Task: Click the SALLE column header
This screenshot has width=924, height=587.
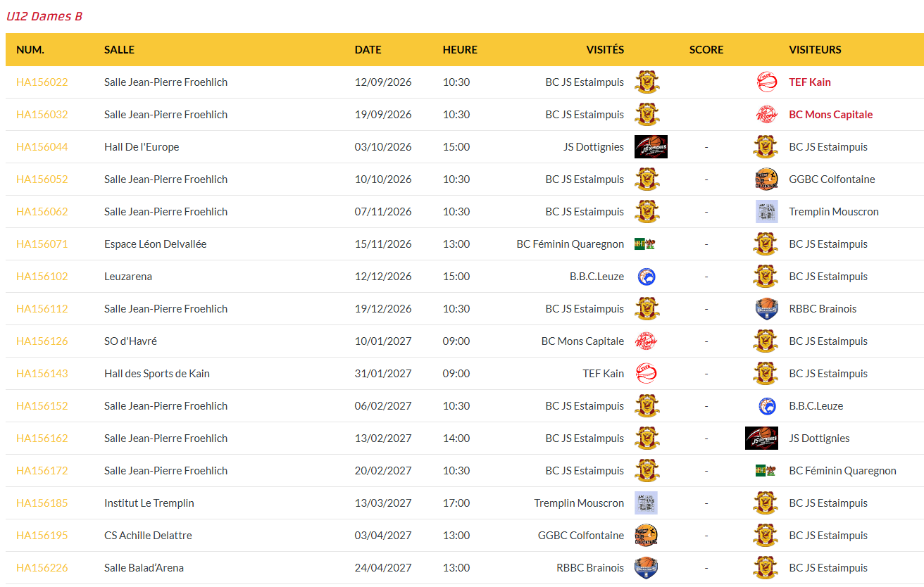Action: (119, 50)
